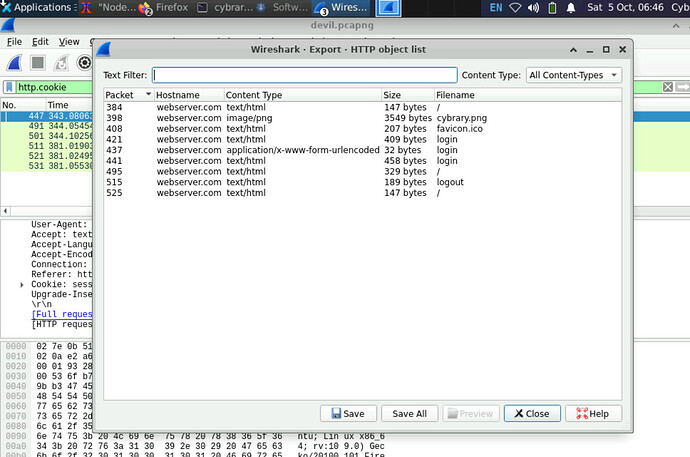Screen dimensions: 690x457
Task: Open capture options gear icon
Action: tap(85, 63)
